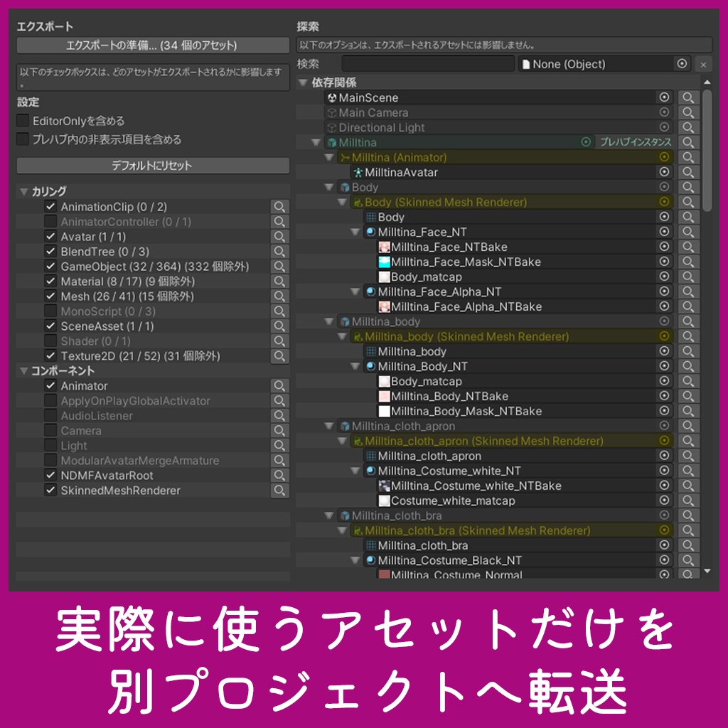Collapse the Milltina_Costume_Black_NT node
The height and width of the screenshot is (728, 728).
[x=355, y=560]
